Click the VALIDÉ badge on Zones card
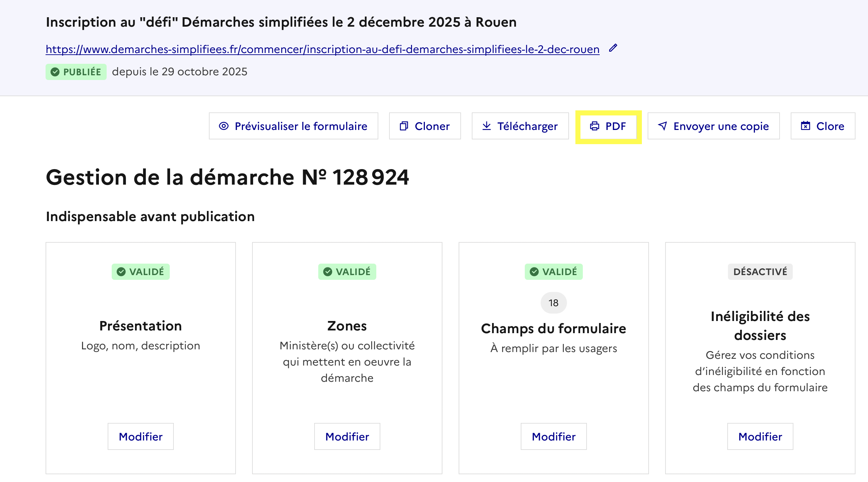This screenshot has width=868, height=482. click(347, 272)
